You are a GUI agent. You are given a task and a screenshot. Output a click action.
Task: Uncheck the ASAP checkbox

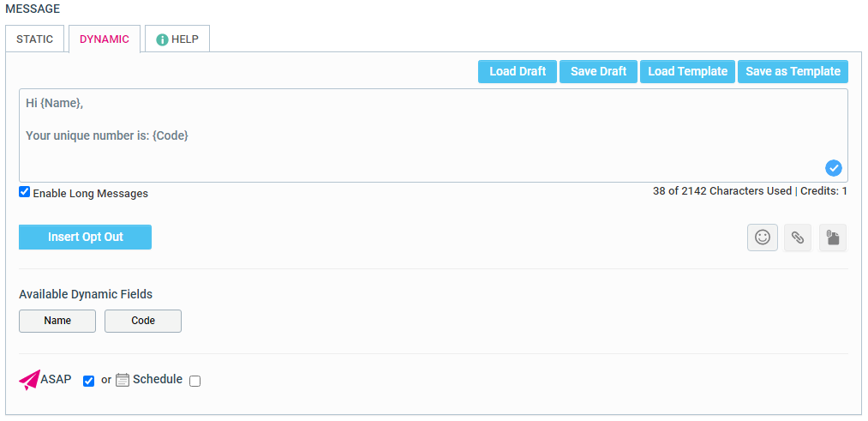tap(88, 381)
